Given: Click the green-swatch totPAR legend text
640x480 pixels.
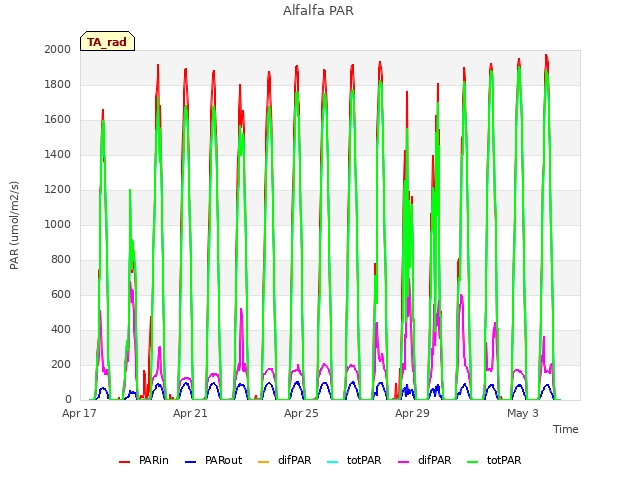Looking at the screenshot, I should pos(504,460).
